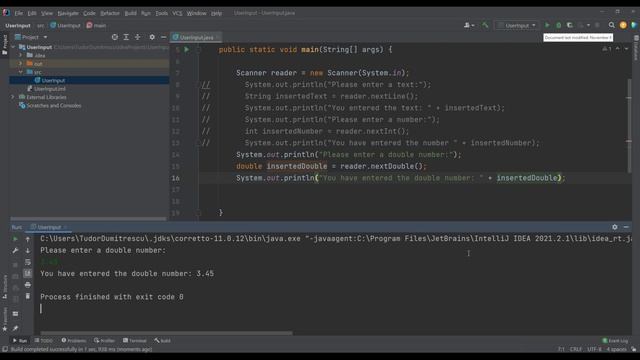
Task: Collapse the src folder
Action: (20, 72)
